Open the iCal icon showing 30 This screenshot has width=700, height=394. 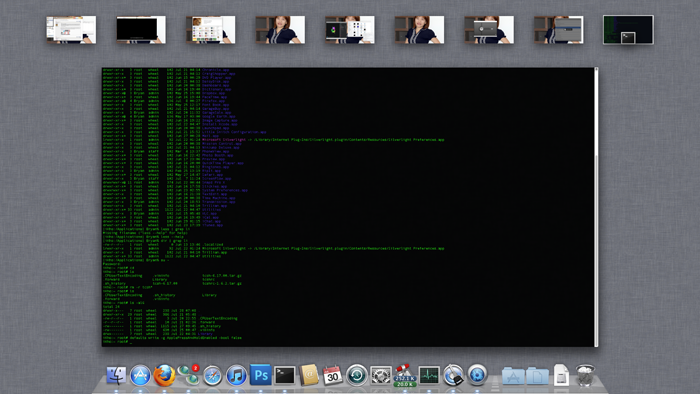click(333, 375)
